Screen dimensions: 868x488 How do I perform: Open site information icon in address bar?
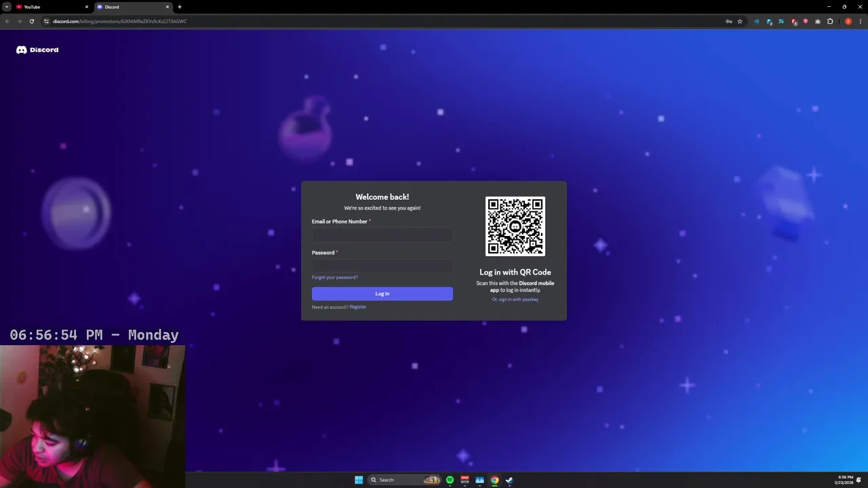pyautogui.click(x=46, y=21)
